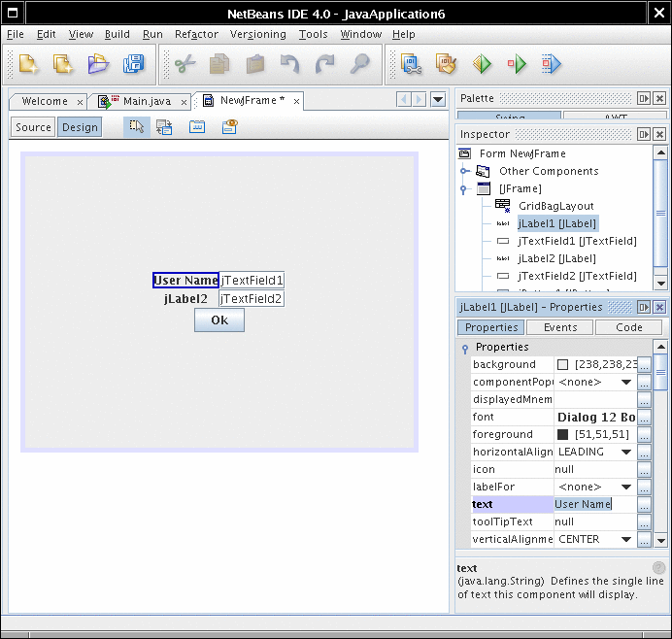Switch editor to Source view
This screenshot has width=672, height=639.
click(x=33, y=127)
